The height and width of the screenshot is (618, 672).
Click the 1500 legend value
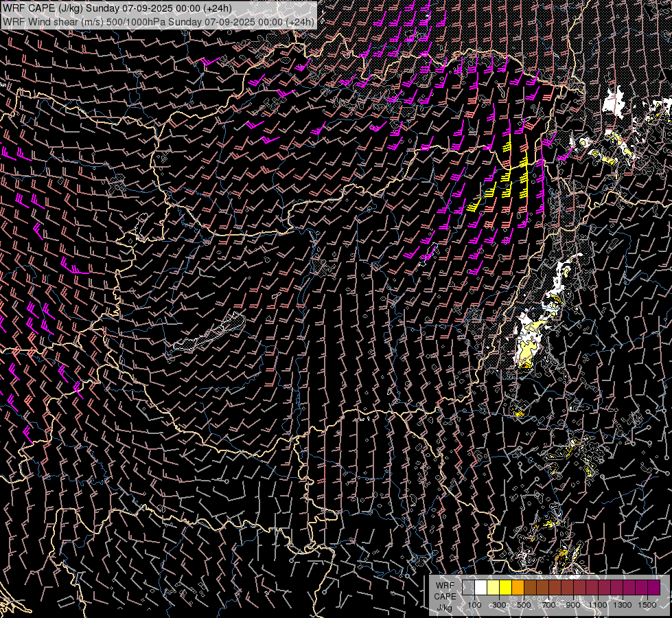(647, 605)
